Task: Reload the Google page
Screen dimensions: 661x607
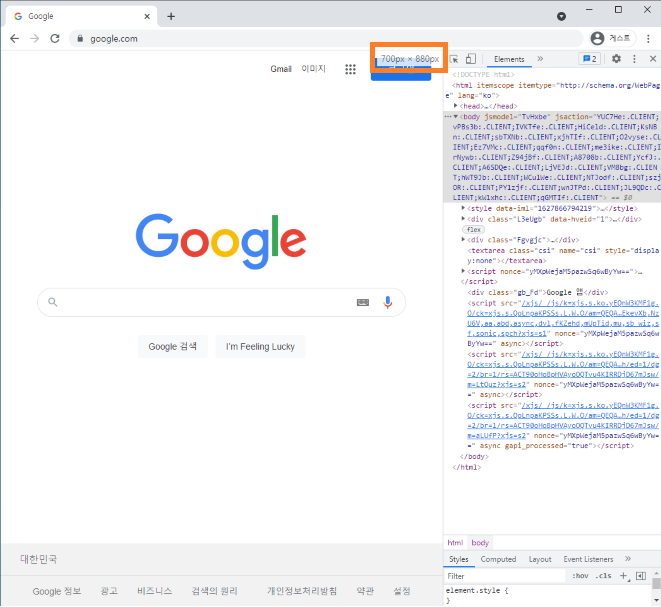Action: click(55, 39)
